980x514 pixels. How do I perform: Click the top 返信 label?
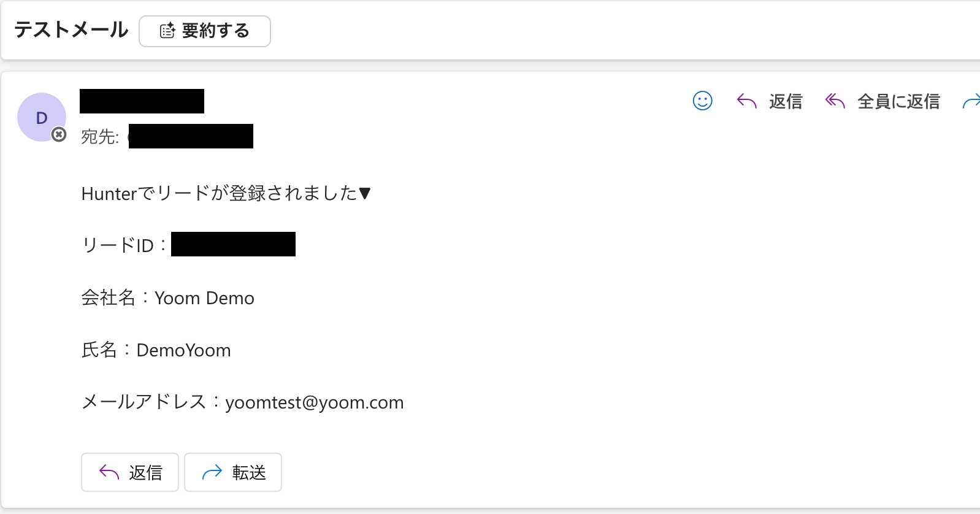pos(786,101)
